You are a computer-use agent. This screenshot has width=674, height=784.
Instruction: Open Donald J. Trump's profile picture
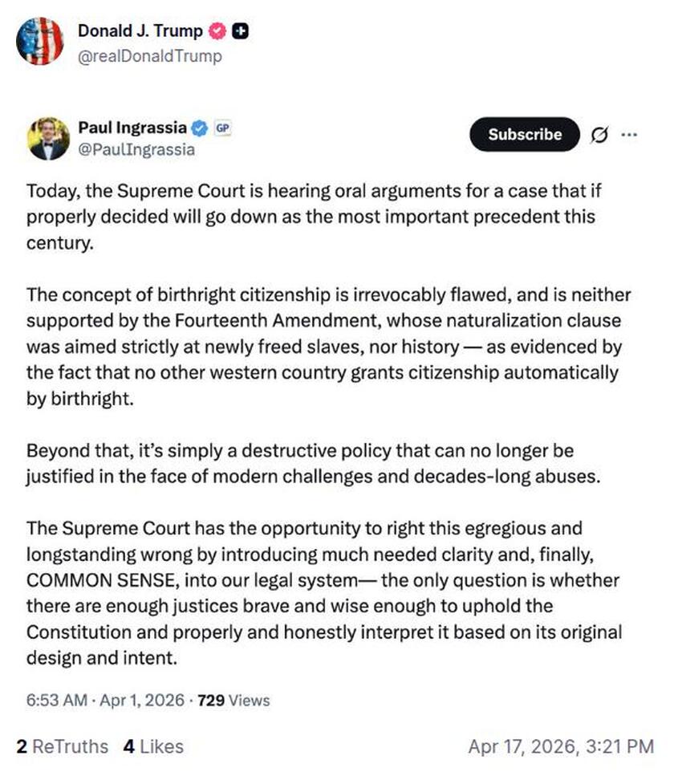click(39, 41)
